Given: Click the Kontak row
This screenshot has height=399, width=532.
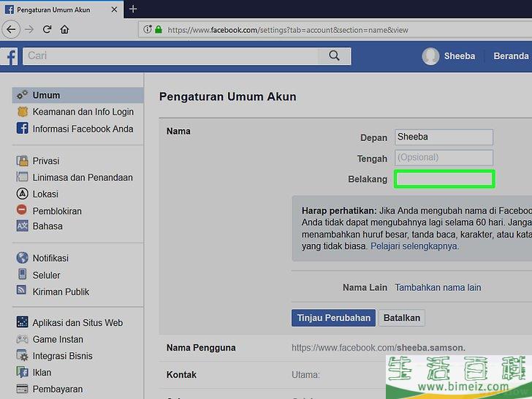Looking at the screenshot, I should [346, 375].
